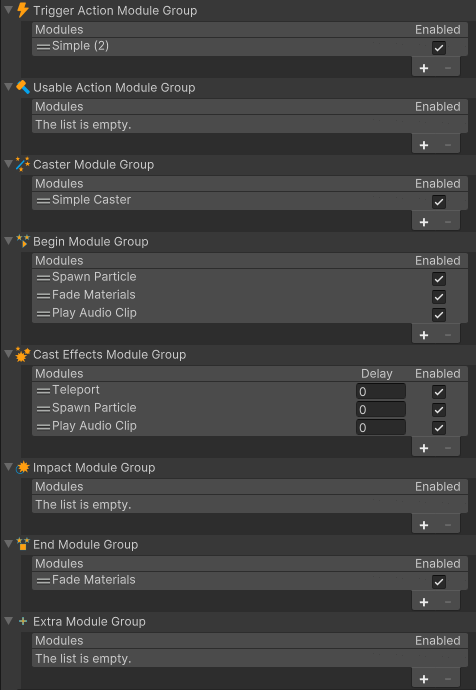476x690 pixels.
Task: Click the magic wand Caster Module icon
Action: pos(22,164)
